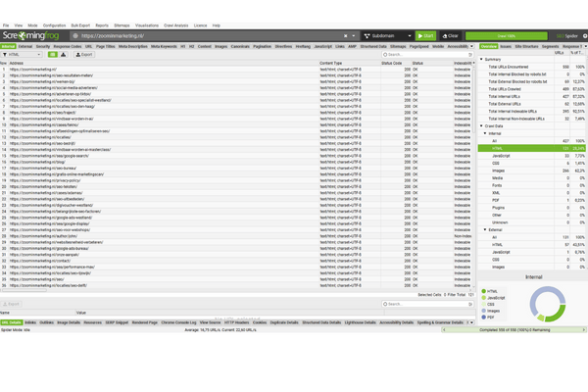
Task: Click the Export button below the table
Action: point(12,304)
